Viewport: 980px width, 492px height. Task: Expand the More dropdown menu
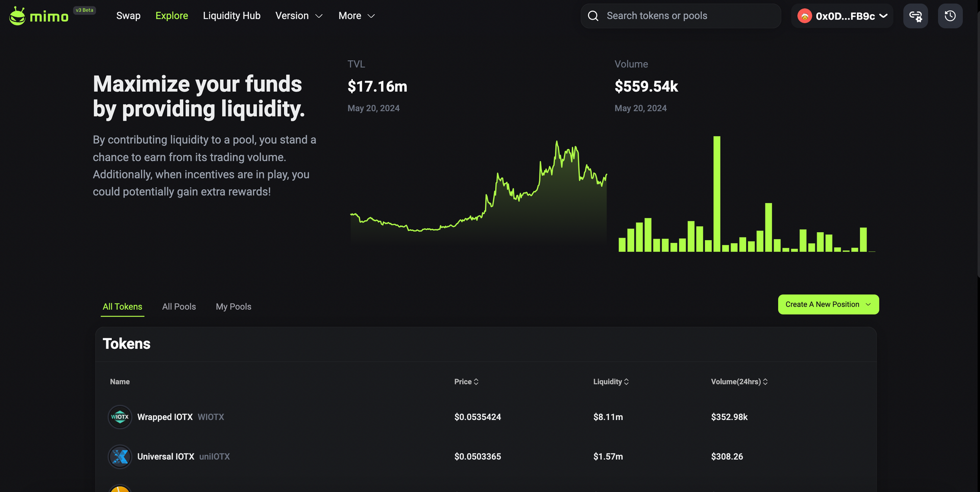pyautogui.click(x=356, y=16)
